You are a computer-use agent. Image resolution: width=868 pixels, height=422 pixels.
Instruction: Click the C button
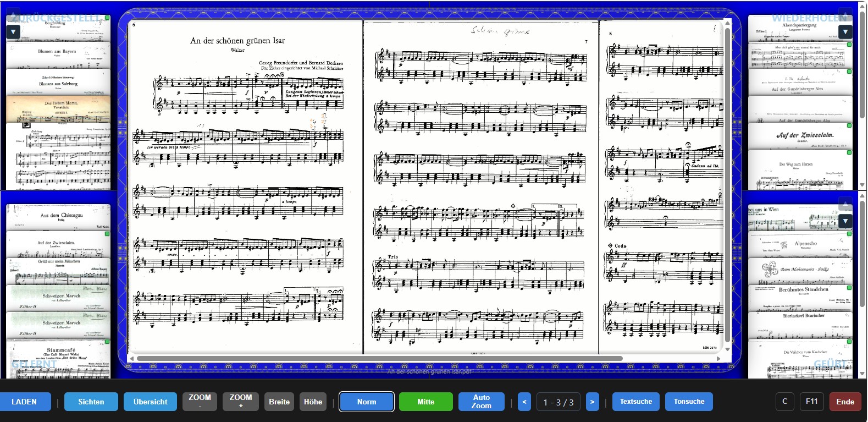coord(785,402)
